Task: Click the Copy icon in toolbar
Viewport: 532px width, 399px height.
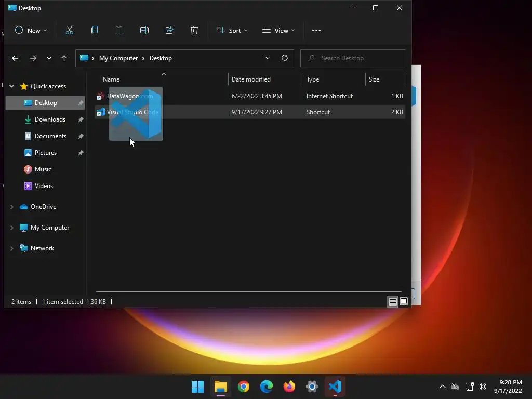Action: point(95,31)
